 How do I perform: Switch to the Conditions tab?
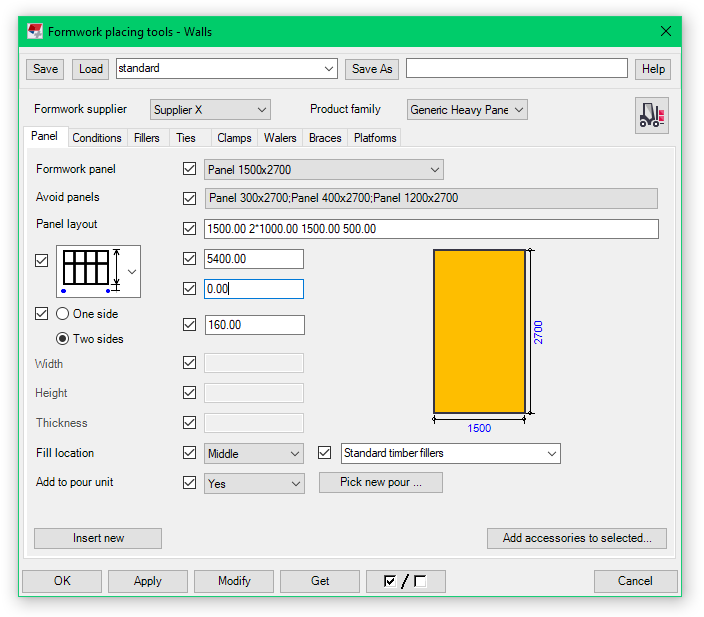[x=97, y=138]
